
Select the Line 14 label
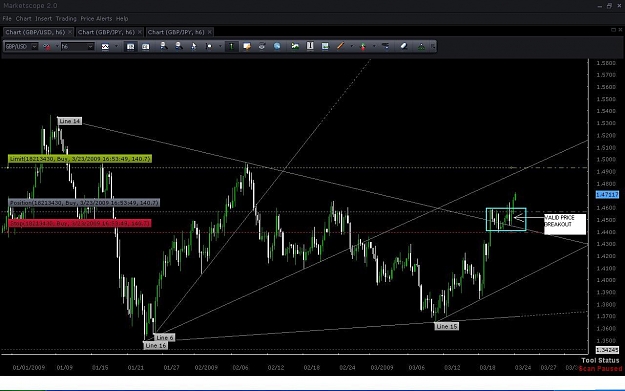point(70,121)
